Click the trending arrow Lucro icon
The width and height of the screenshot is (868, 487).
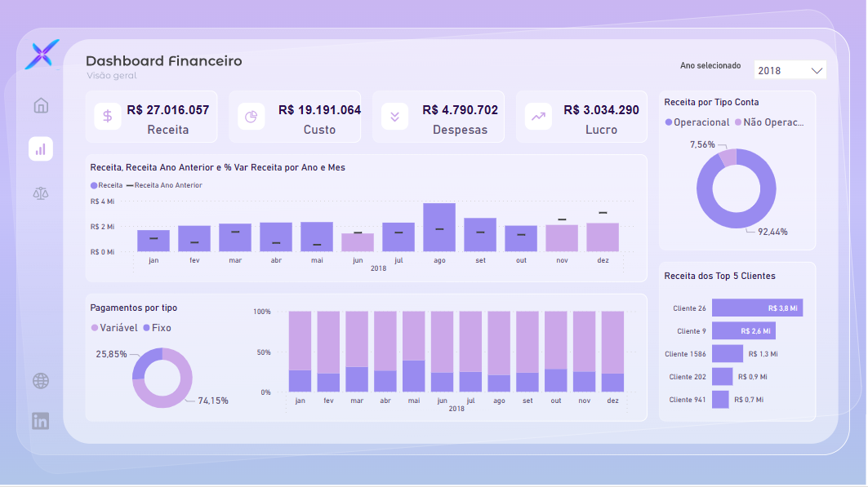tap(538, 117)
